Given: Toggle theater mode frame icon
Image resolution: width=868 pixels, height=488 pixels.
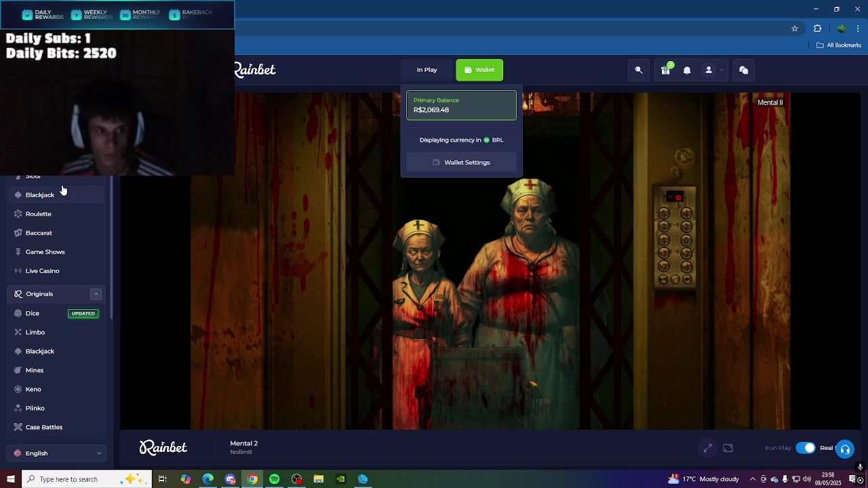Looking at the screenshot, I should pyautogui.click(x=728, y=448).
